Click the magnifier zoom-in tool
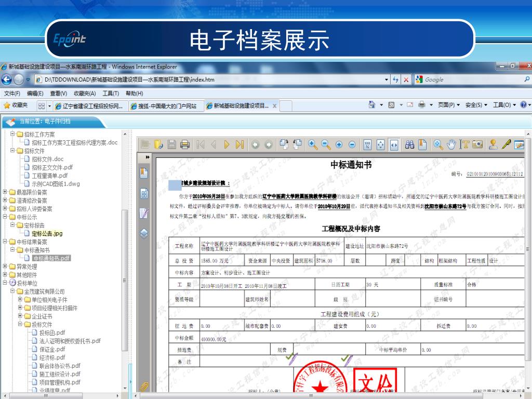 (x=313, y=145)
